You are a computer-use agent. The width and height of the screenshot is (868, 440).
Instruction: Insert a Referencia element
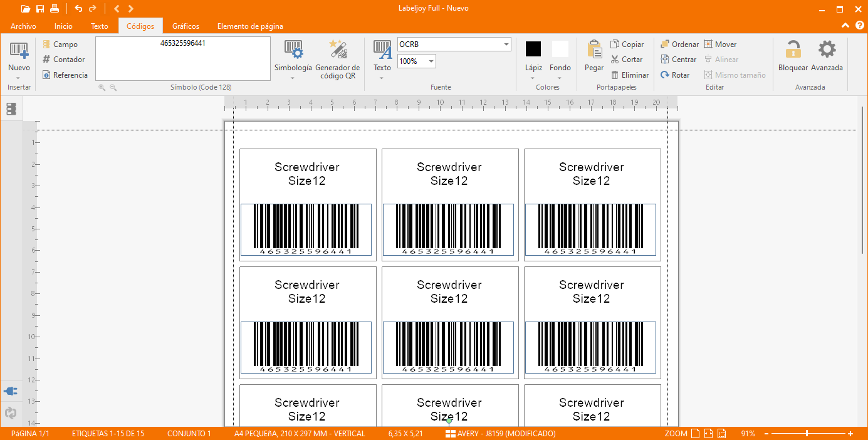(65, 75)
